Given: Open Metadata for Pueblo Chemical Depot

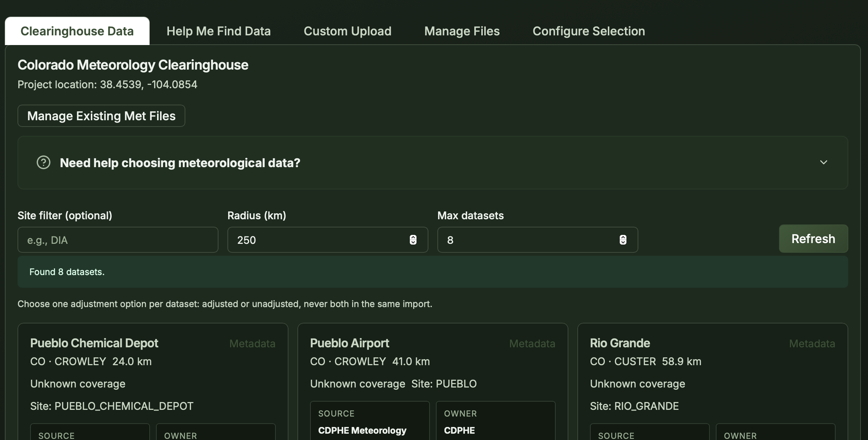Looking at the screenshot, I should [252, 344].
